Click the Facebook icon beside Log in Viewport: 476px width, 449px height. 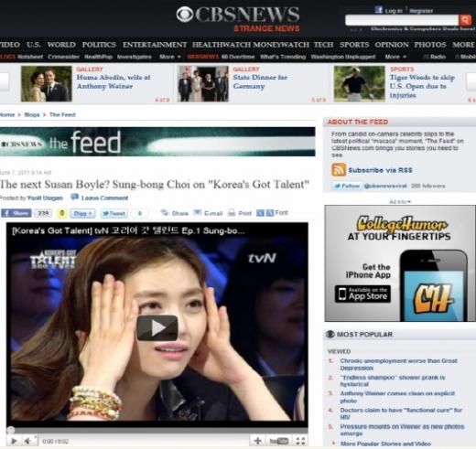pos(378,10)
